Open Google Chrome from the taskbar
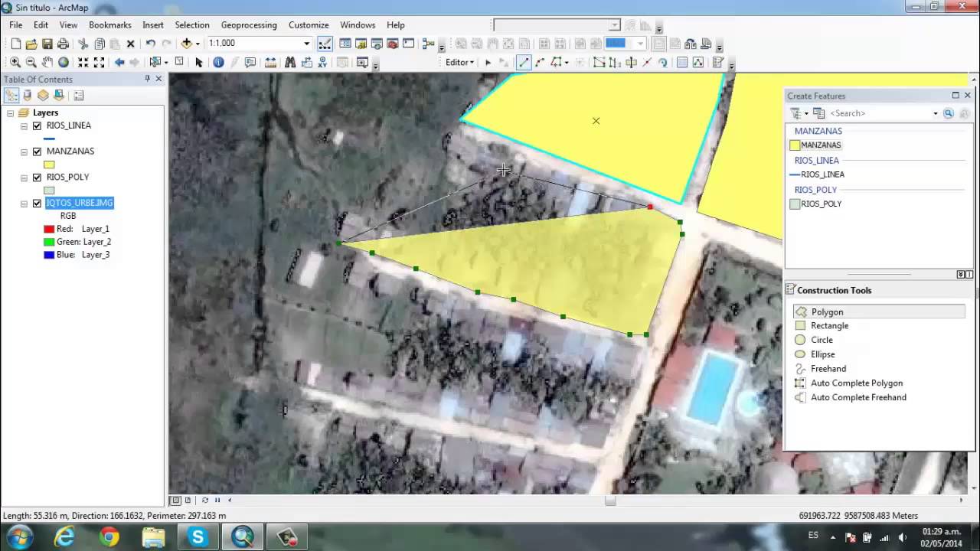This screenshot has height=551, width=980. 109,537
